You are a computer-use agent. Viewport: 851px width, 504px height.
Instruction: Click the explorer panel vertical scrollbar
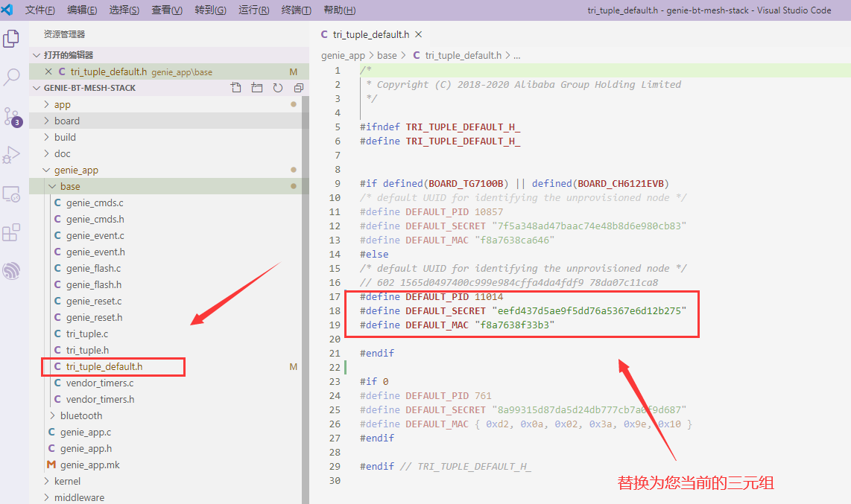coord(306,300)
